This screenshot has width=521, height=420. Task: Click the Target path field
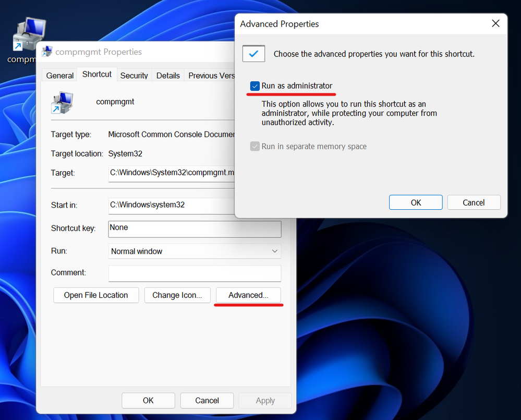[x=172, y=173]
